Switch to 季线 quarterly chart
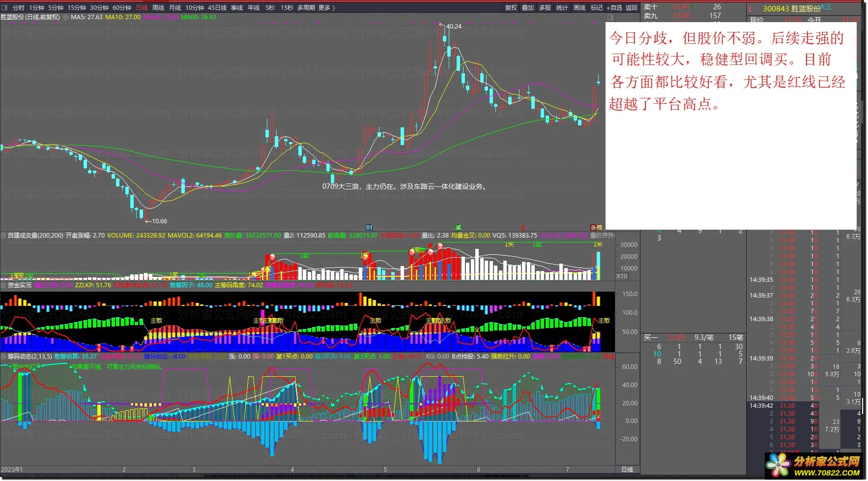 pos(237,8)
